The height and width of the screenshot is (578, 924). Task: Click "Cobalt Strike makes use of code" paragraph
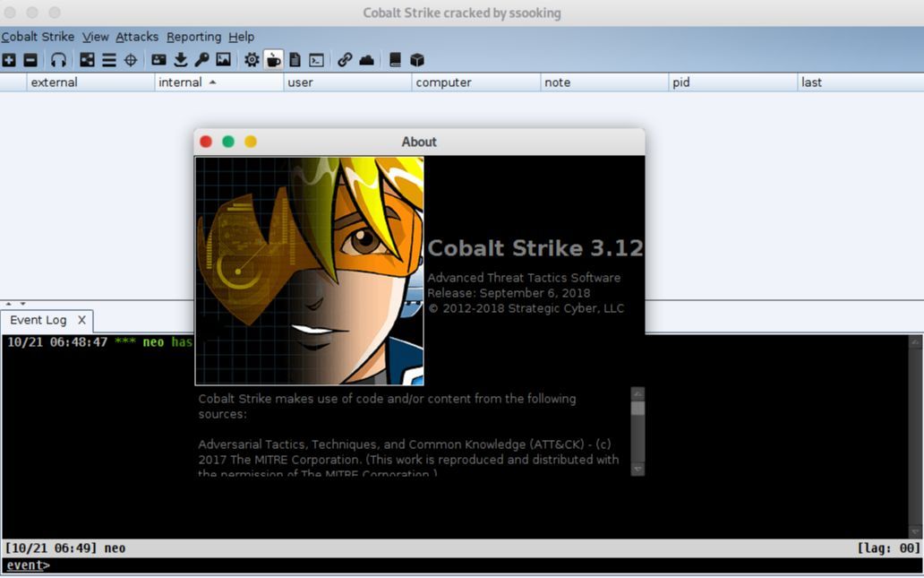click(387, 406)
